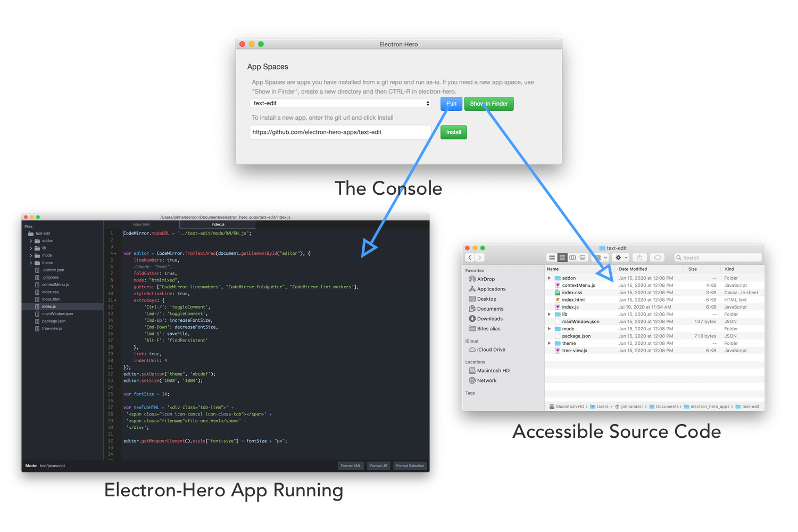Viewport: 798px width, 532px height.
Task: Expand mode folder in editor file tree
Action: coord(31,255)
